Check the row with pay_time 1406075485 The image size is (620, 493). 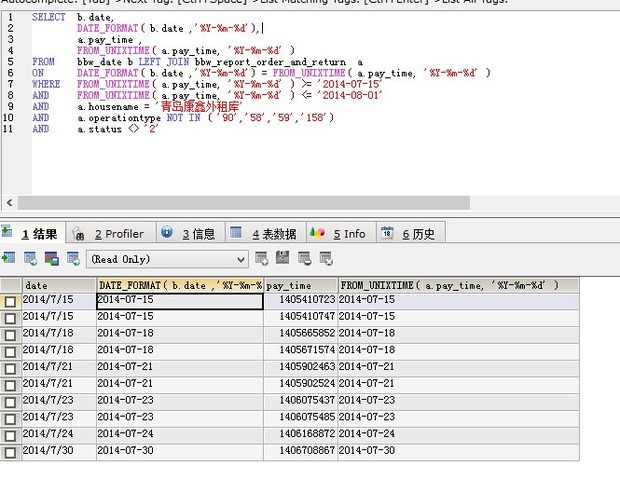(x=10, y=419)
